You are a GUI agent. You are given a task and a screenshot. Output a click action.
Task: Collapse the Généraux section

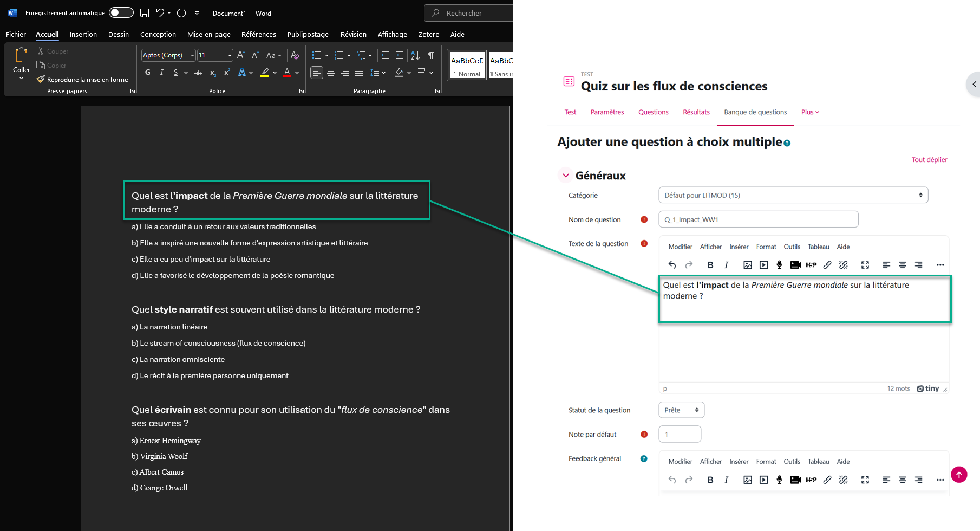pyautogui.click(x=566, y=176)
